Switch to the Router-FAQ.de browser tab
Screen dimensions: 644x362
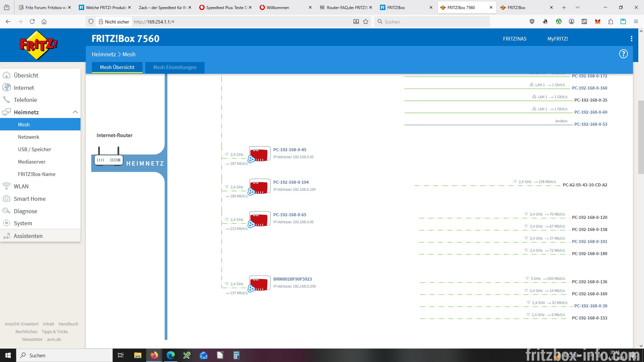346,7
